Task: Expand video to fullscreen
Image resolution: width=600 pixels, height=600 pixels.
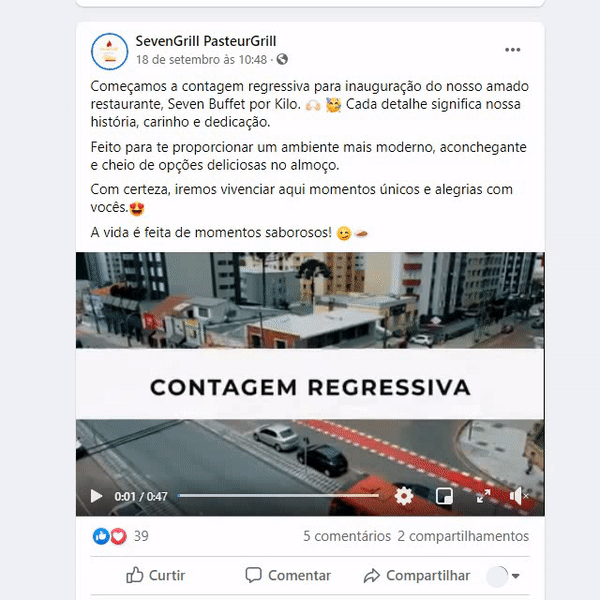Action: point(483,496)
